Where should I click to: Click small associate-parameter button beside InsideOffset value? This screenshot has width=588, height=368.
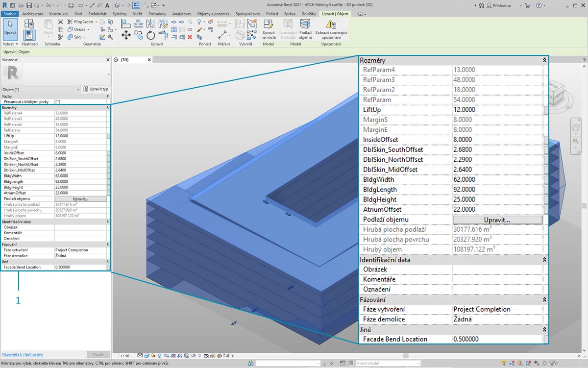pyautogui.click(x=109, y=153)
